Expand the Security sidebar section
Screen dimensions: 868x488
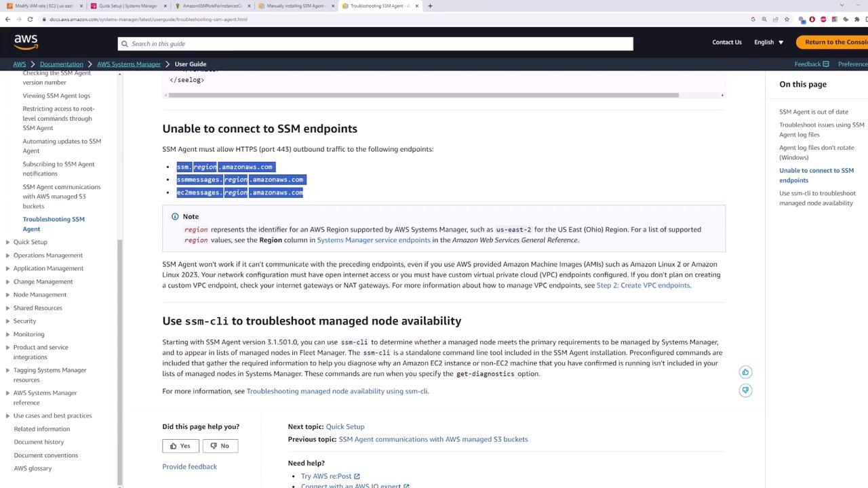coord(7,321)
